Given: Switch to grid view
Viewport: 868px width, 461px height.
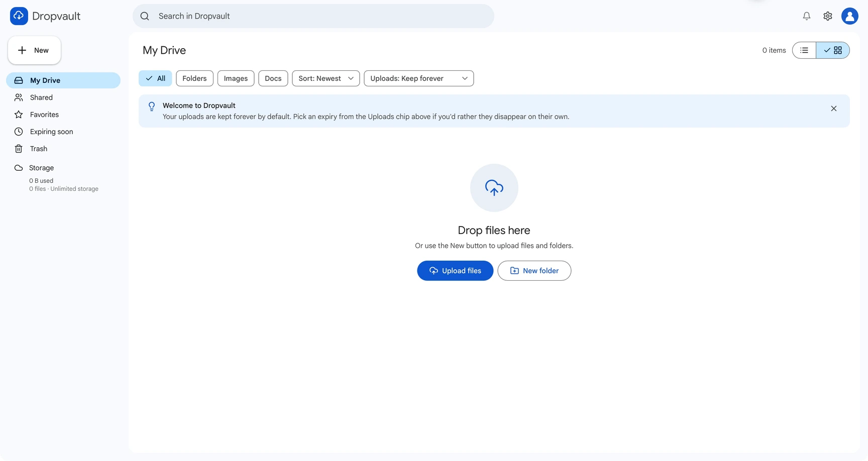Looking at the screenshot, I should point(833,50).
